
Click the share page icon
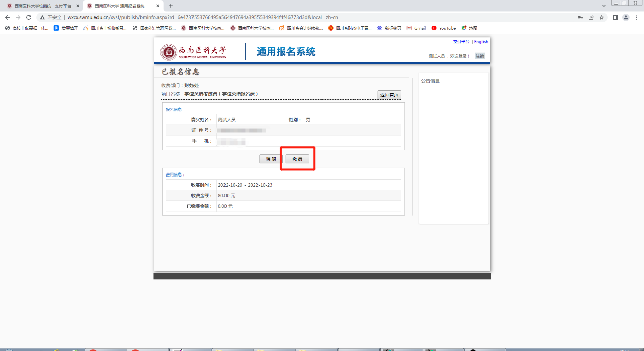[591, 17]
